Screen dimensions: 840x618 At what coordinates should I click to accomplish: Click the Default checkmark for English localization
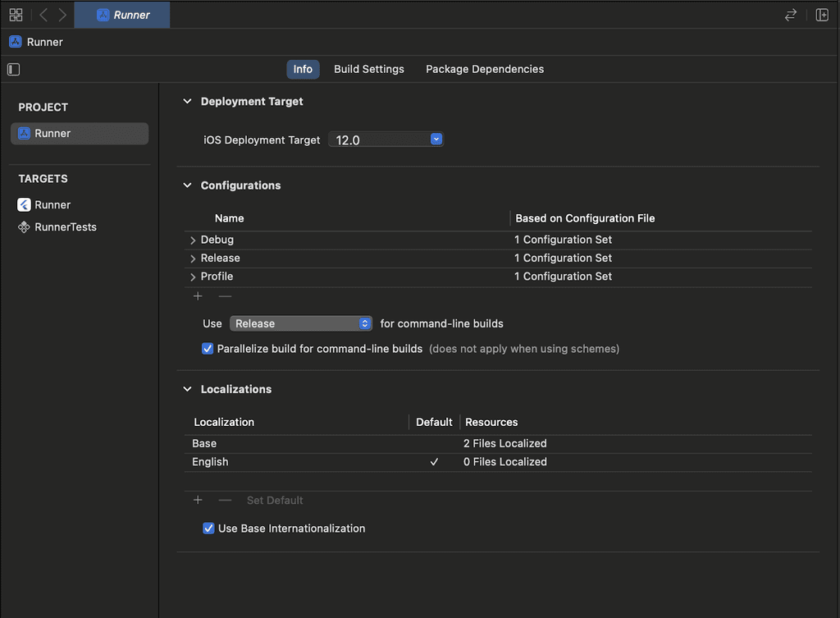434,461
